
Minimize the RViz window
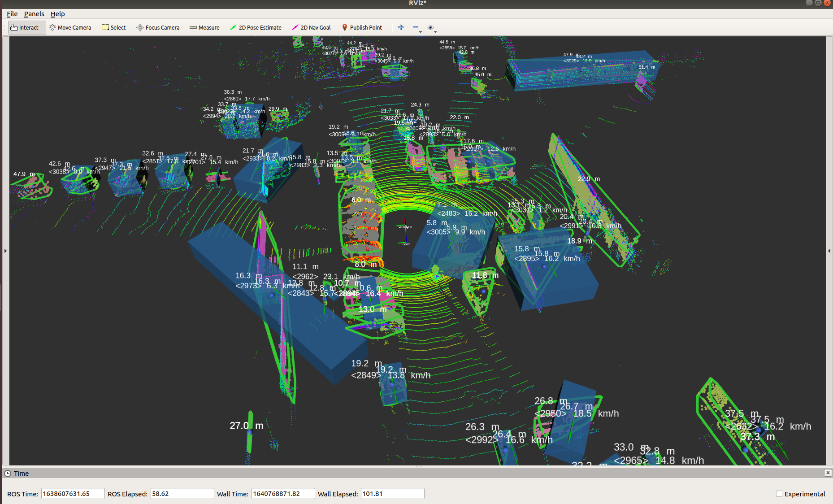pyautogui.click(x=809, y=3)
